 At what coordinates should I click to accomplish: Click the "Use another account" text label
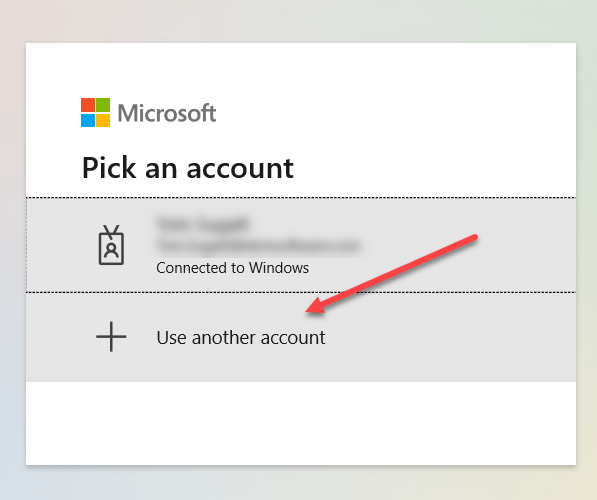point(241,337)
